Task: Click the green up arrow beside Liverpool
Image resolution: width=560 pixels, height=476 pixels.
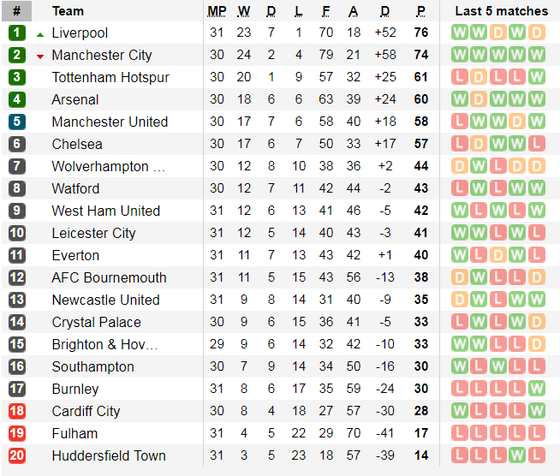Action: coord(40,35)
